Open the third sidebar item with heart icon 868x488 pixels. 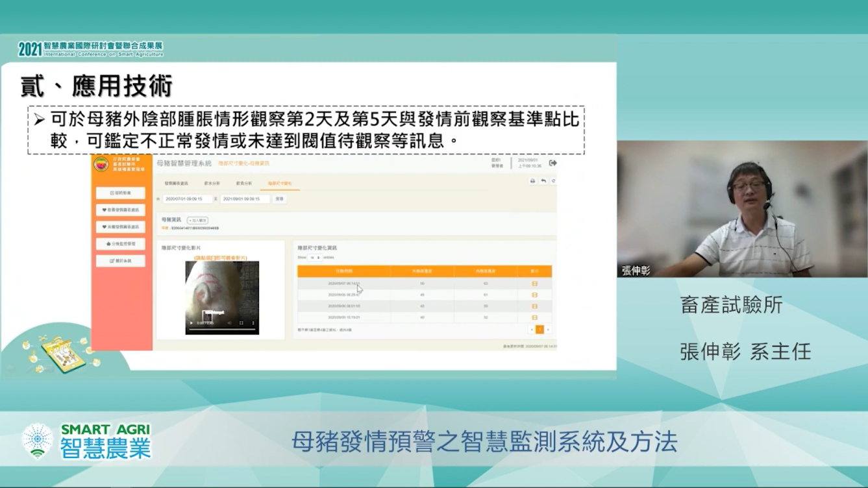click(121, 227)
